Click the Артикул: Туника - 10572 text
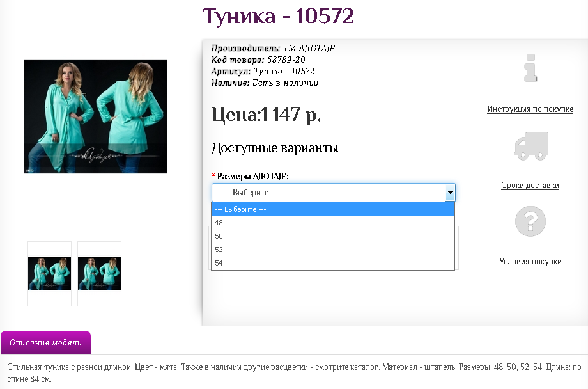The width and height of the screenshot is (588, 389). click(263, 72)
